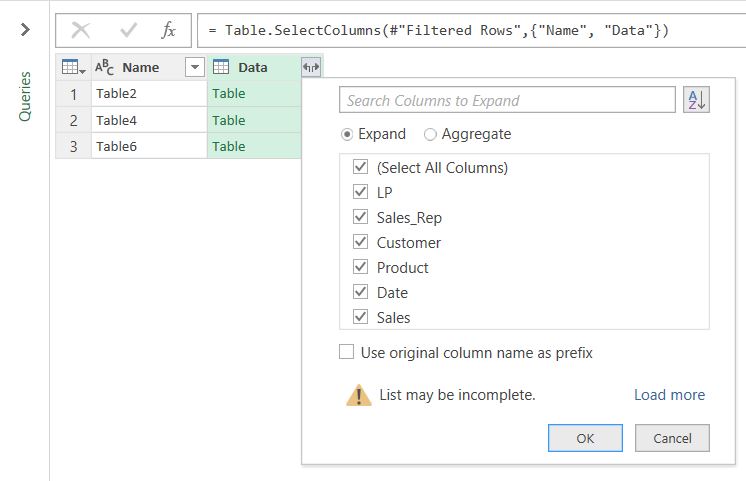Screen dimensions: 746x481
Task: Confirm expansion with the OK button
Action: [x=585, y=438]
